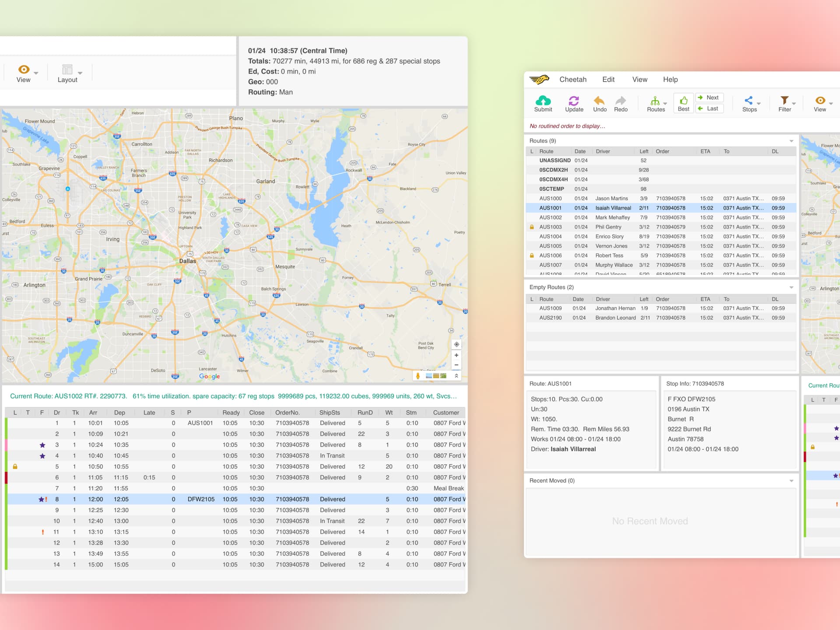The width and height of the screenshot is (840, 630).
Task: Click the map zoom out button
Action: click(456, 365)
